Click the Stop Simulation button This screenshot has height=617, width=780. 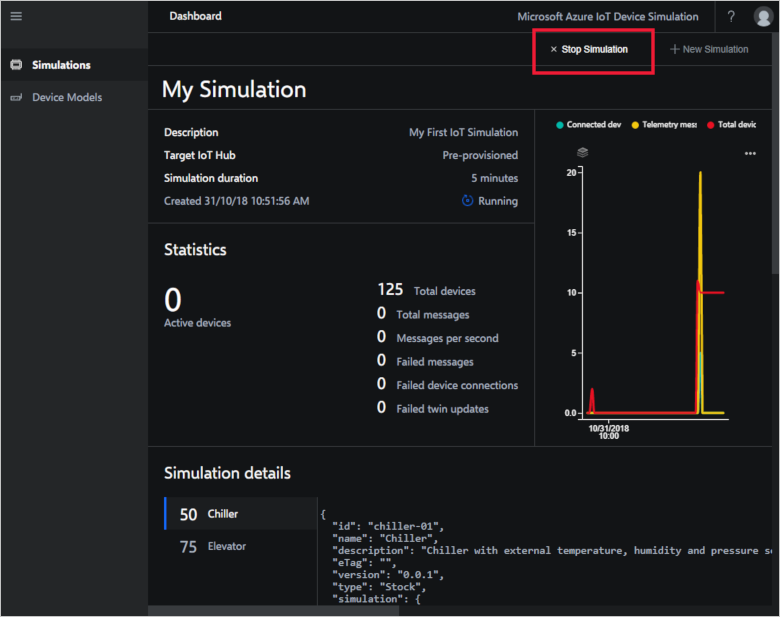(x=594, y=50)
